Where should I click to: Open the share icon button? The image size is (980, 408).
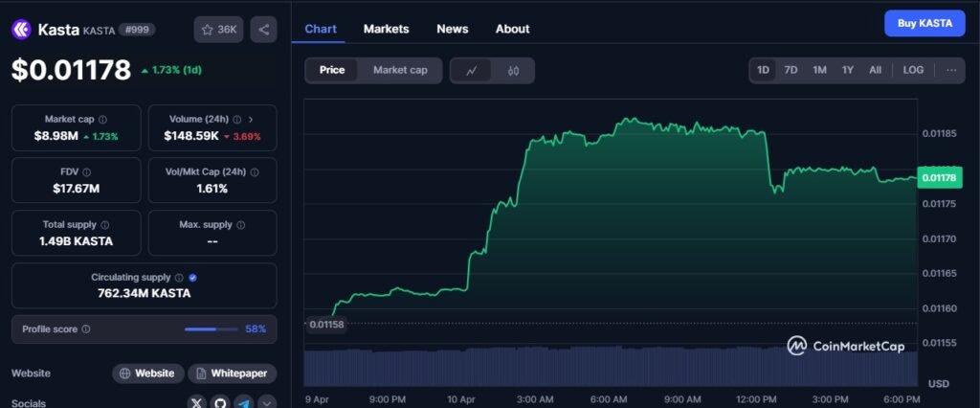click(x=263, y=30)
